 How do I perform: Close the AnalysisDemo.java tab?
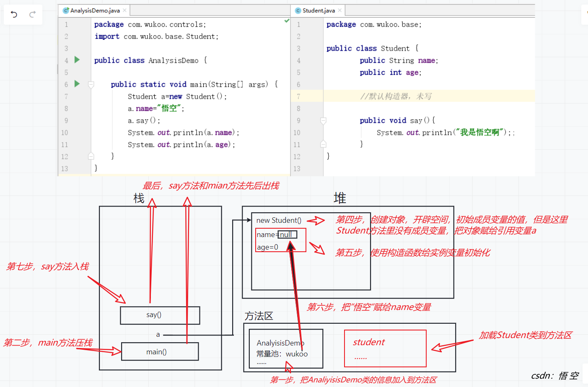(124, 10)
